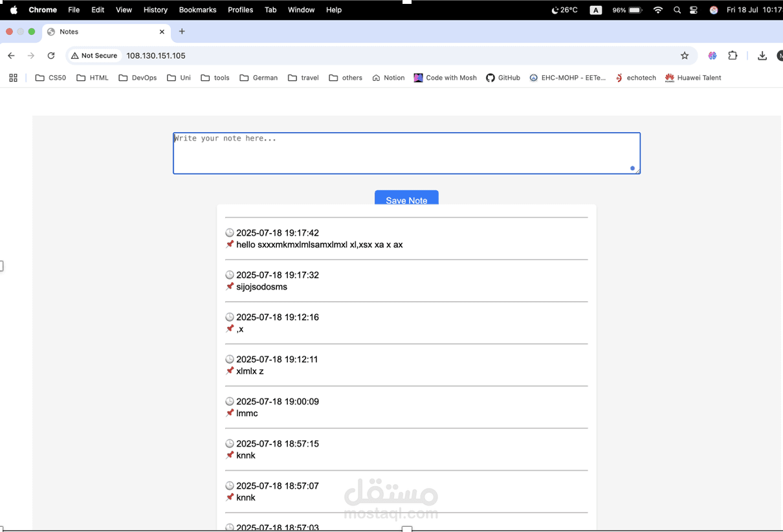
Task: Open the View menu
Action: tap(124, 10)
